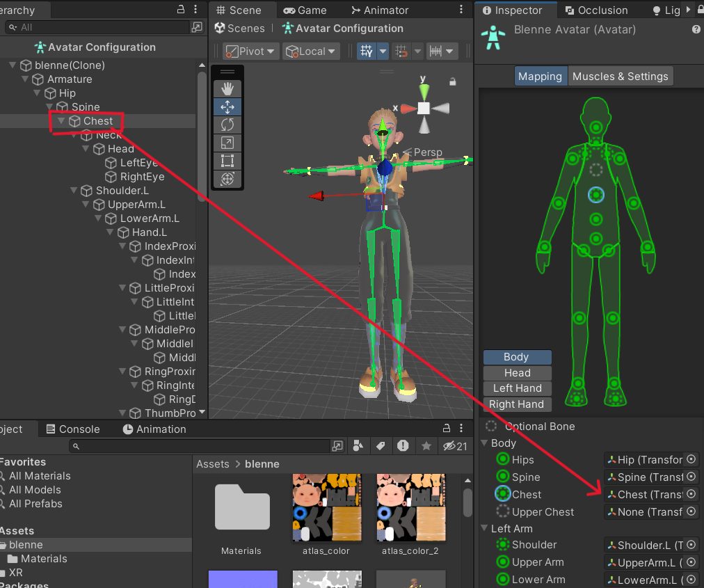Open the Pivot handle position dropdown
Screen dimensions: 704x588
click(x=250, y=51)
